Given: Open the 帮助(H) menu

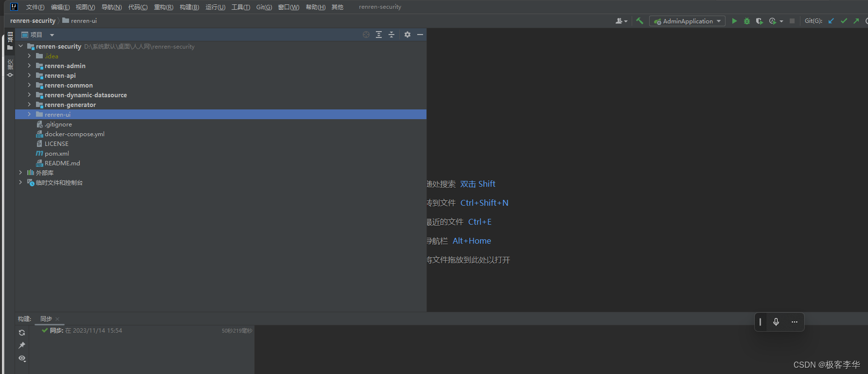Looking at the screenshot, I should (x=316, y=7).
